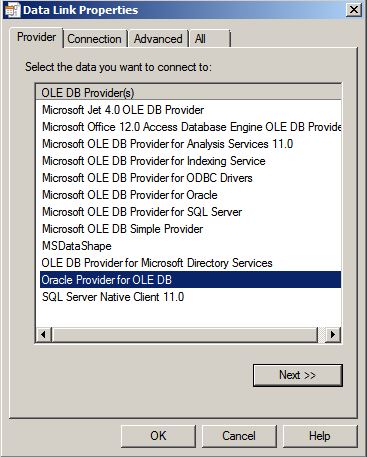
Task: Choose Microsoft Office 12.0 Access Database Engine provider
Action: coord(190,127)
